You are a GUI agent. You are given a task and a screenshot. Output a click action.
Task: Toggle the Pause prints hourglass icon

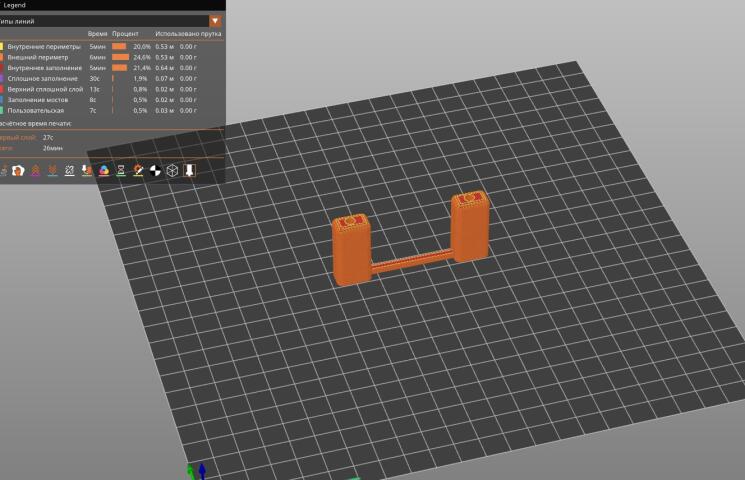[x=121, y=170]
